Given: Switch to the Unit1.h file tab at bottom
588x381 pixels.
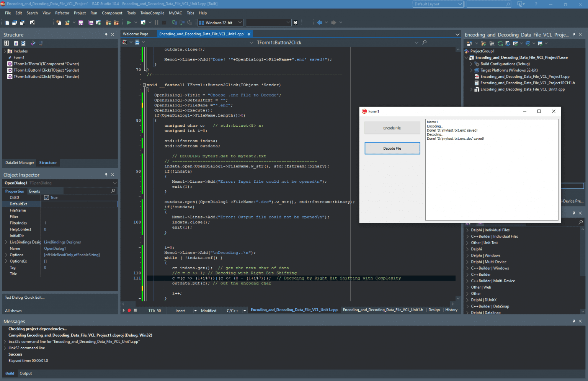Looking at the screenshot, I should 383,310.
